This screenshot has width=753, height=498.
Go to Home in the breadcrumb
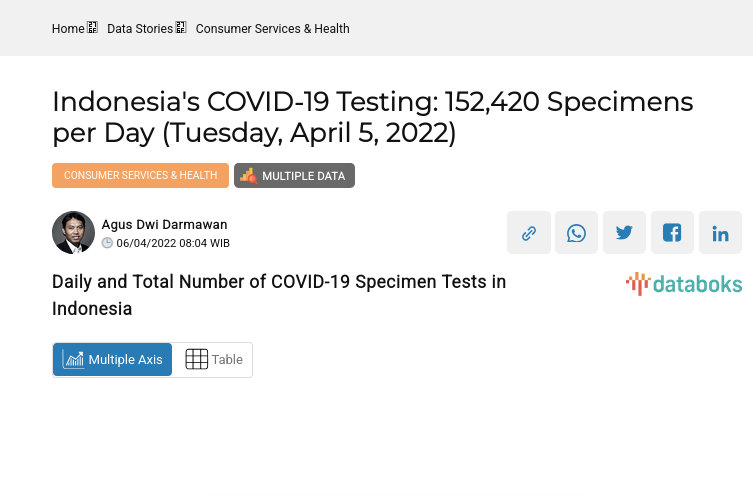tap(68, 29)
